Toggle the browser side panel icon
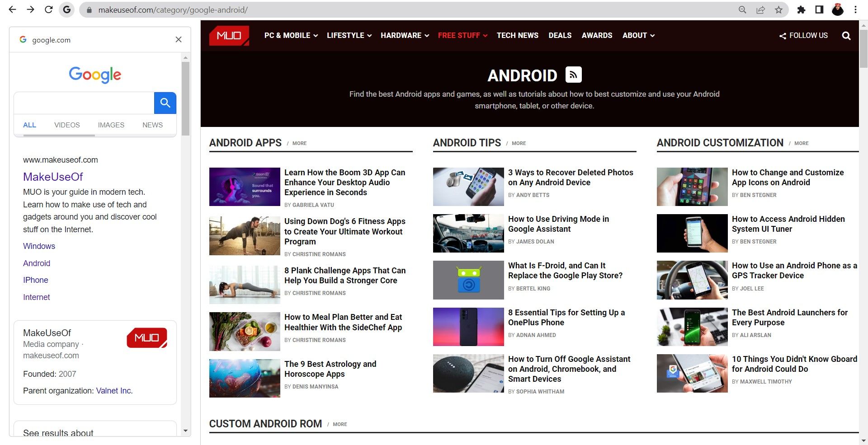The image size is (868, 445). click(819, 9)
